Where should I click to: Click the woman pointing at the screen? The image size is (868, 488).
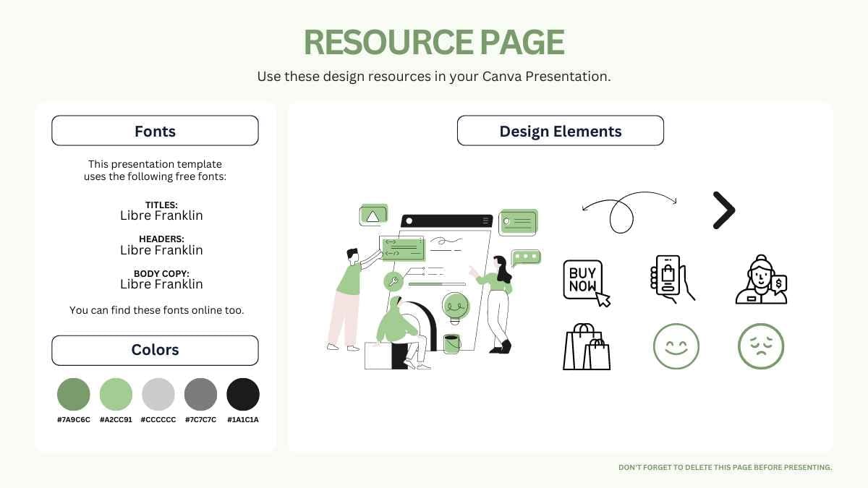[497, 304]
